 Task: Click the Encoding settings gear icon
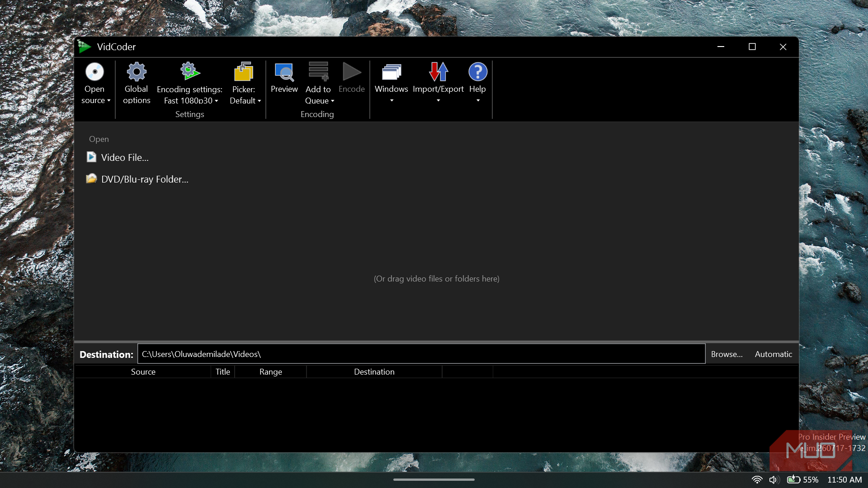[190, 71]
